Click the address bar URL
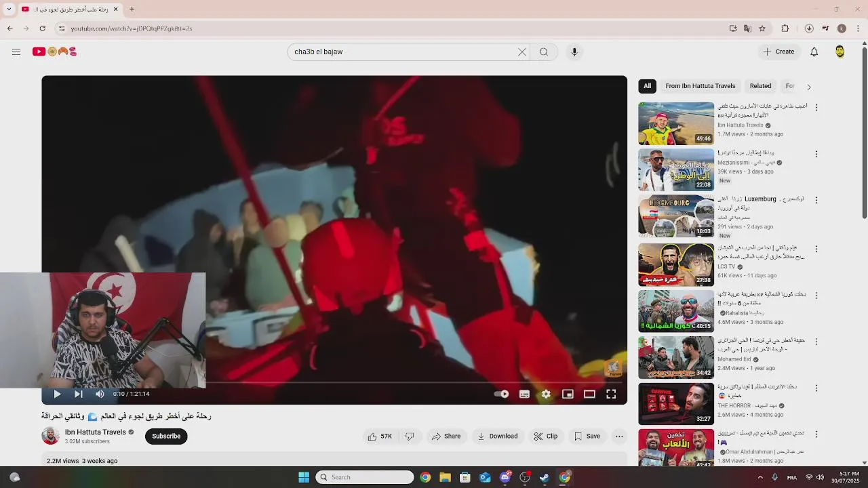The width and height of the screenshot is (868, 488). (131, 28)
